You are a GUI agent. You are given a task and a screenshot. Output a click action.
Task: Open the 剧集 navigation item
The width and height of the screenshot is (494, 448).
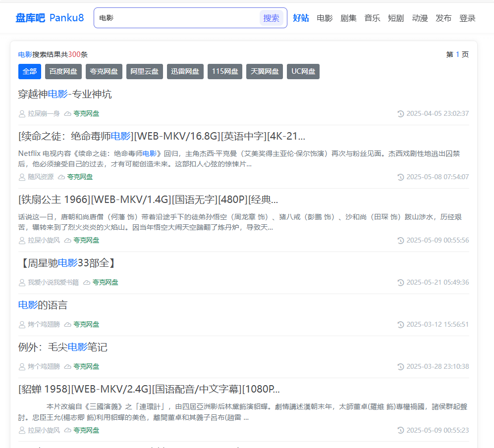pos(348,18)
